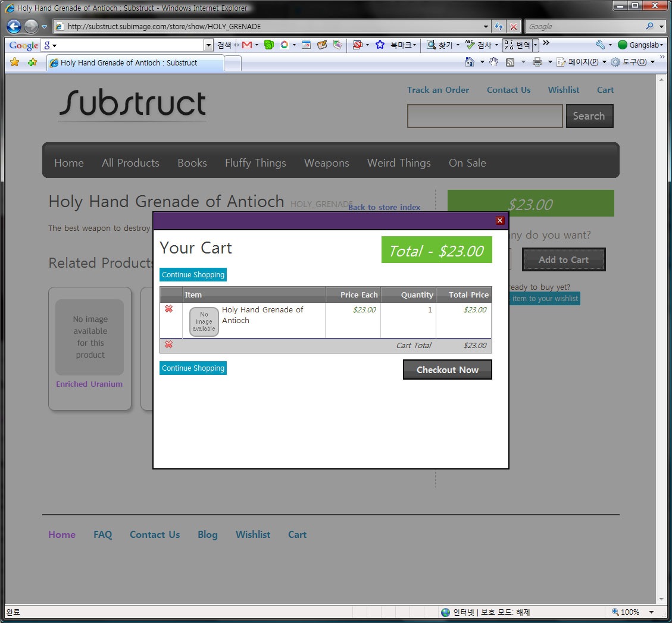The image size is (672, 623).
Task: Open a new blank tab
Action: 233,64
